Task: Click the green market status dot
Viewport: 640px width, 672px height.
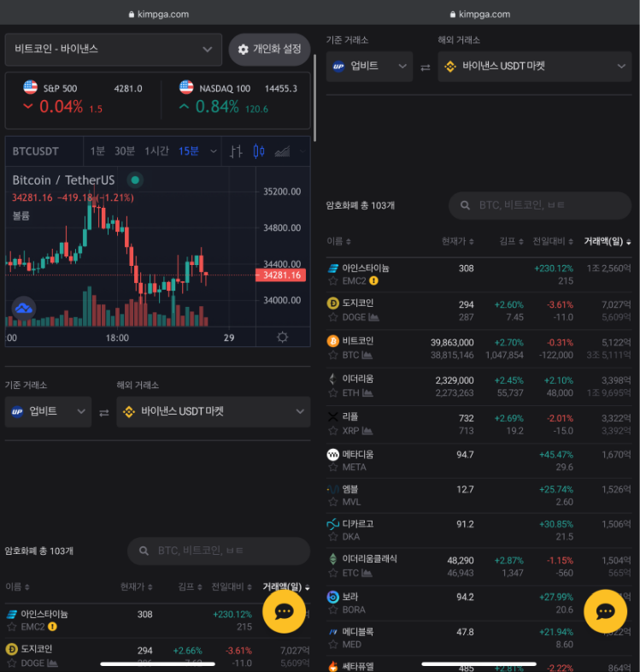Action: click(135, 180)
